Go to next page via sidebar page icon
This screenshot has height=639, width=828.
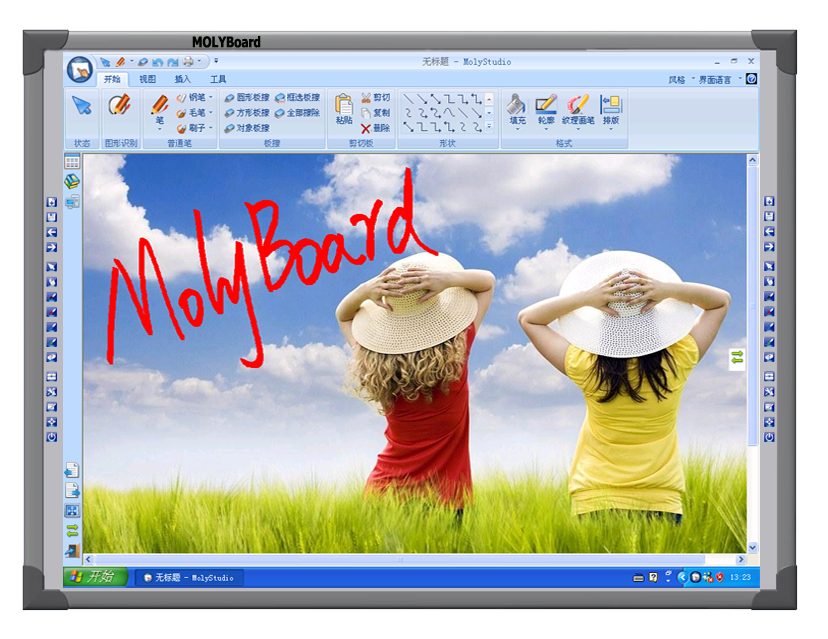click(x=72, y=490)
